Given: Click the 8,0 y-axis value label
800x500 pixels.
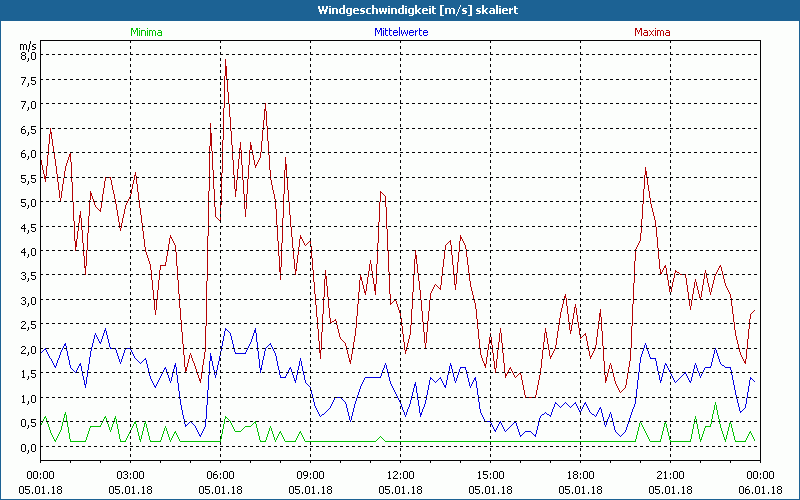Looking at the screenshot, I should (28, 56).
